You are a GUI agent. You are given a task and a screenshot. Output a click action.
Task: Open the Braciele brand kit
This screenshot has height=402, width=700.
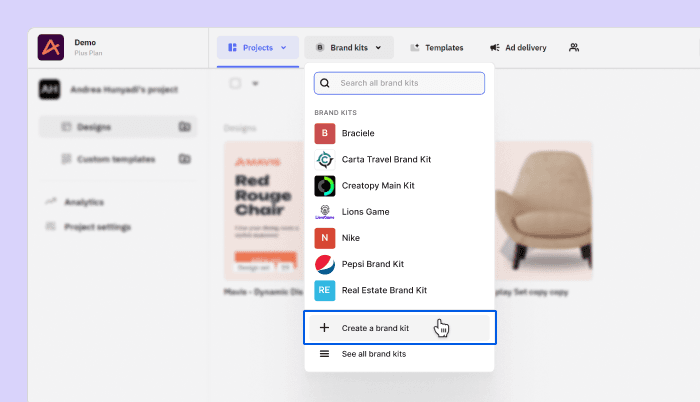360,133
